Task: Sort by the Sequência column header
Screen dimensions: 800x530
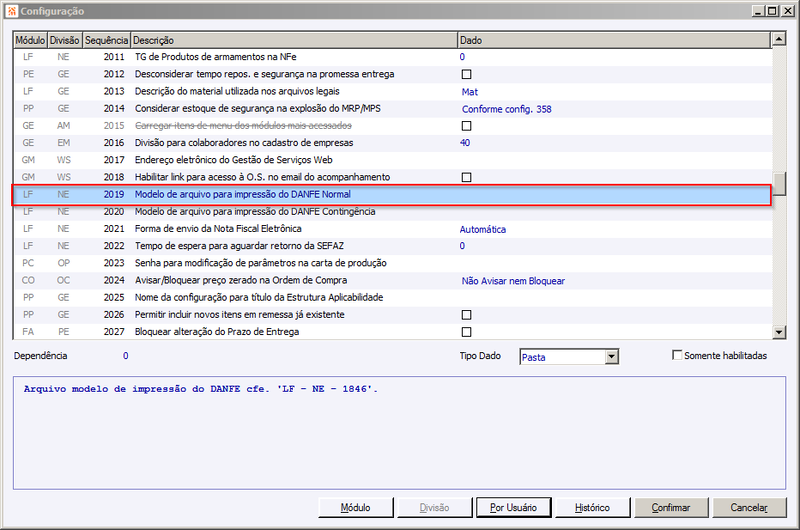Action: coord(106,40)
